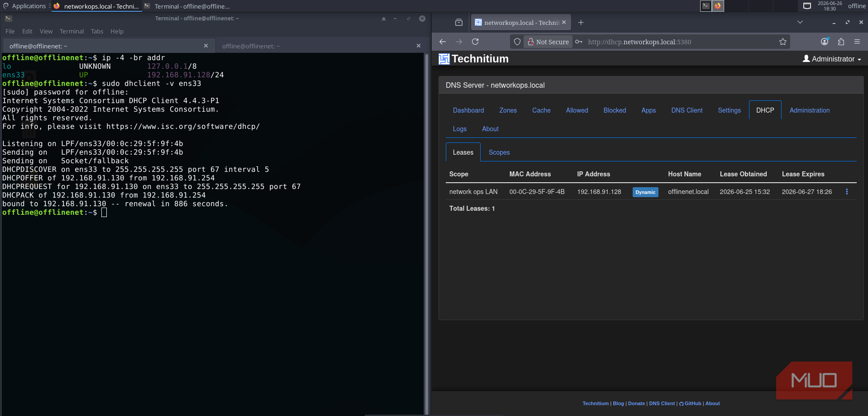Switch to the Apps tab
This screenshot has height=416, width=868.
pyautogui.click(x=649, y=110)
